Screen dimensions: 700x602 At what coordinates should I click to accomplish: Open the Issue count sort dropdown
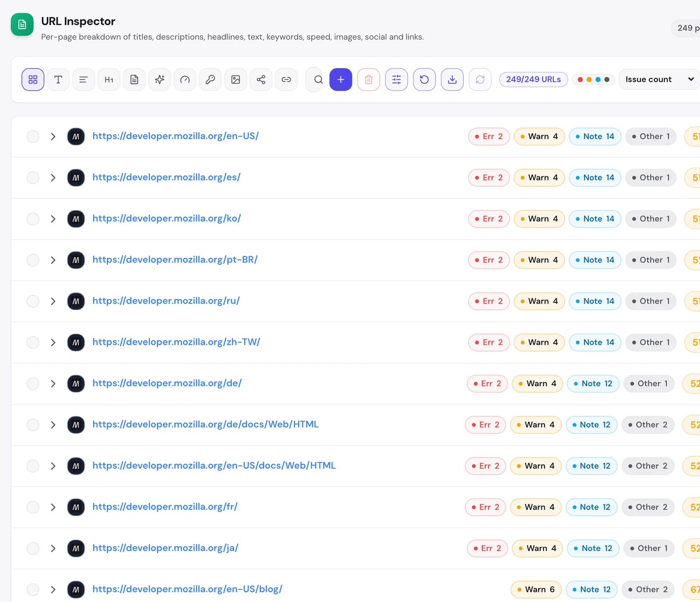pos(659,79)
